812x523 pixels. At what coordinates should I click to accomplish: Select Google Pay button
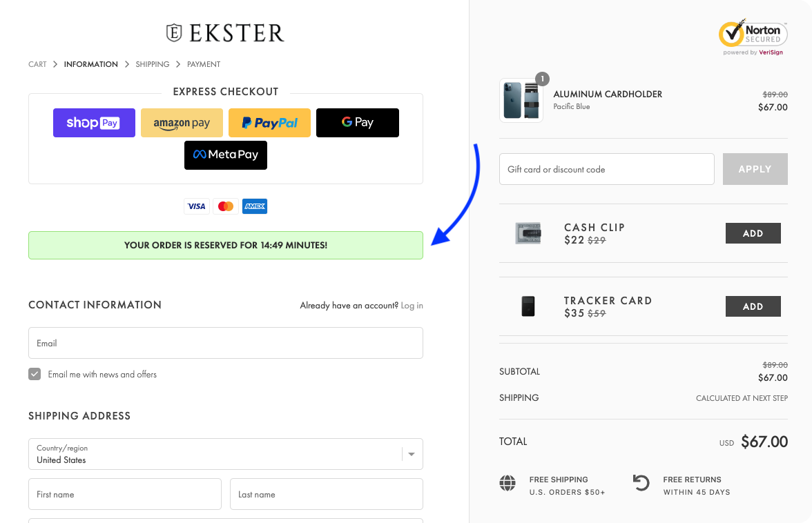[x=358, y=123]
